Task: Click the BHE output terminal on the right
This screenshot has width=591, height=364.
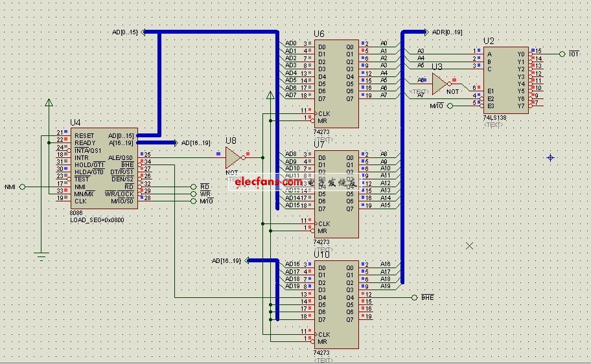Action: click(414, 297)
